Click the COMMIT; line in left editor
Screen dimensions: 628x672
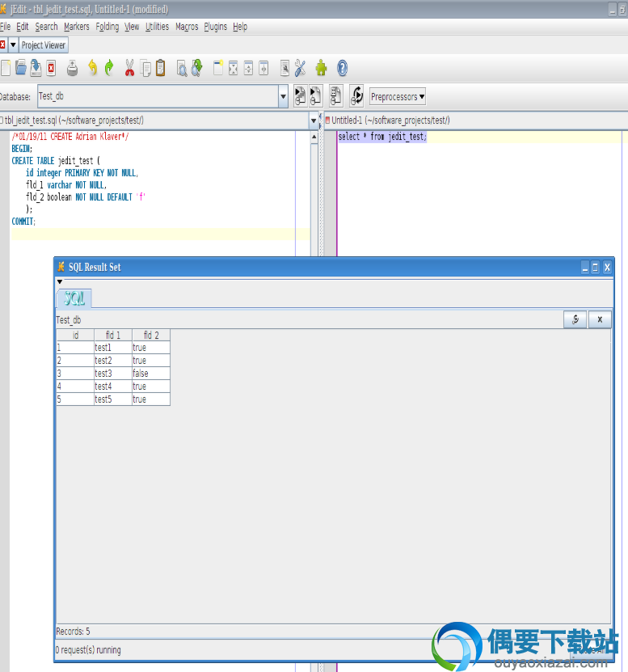click(23, 222)
